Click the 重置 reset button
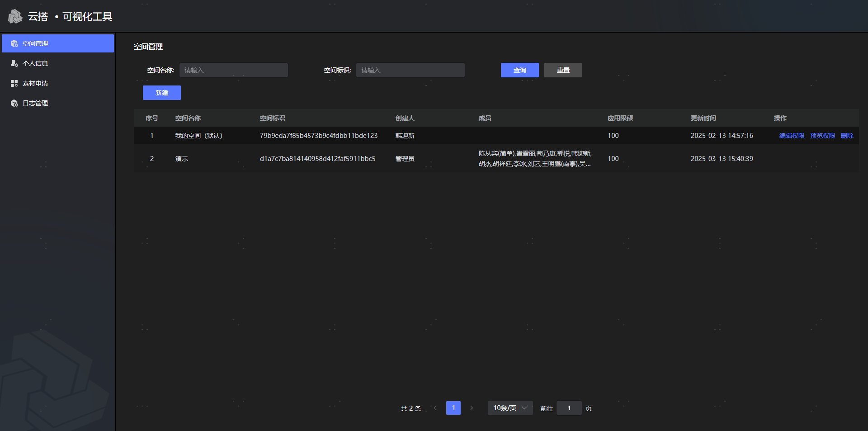The width and height of the screenshot is (868, 431). (x=563, y=70)
